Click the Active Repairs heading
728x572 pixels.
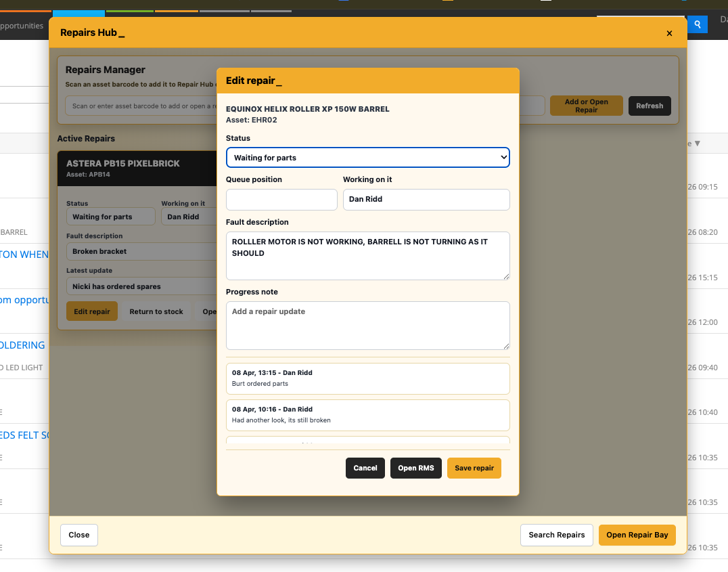pyautogui.click(x=86, y=139)
